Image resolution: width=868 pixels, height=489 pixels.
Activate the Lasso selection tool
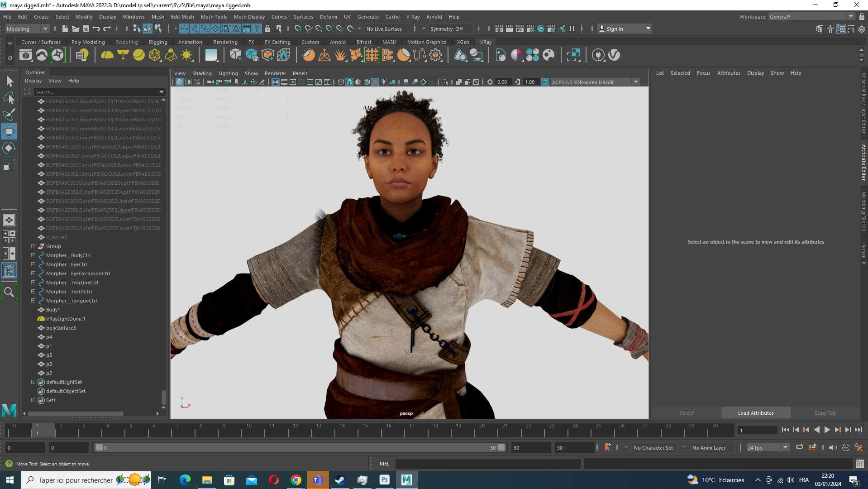tap(9, 98)
